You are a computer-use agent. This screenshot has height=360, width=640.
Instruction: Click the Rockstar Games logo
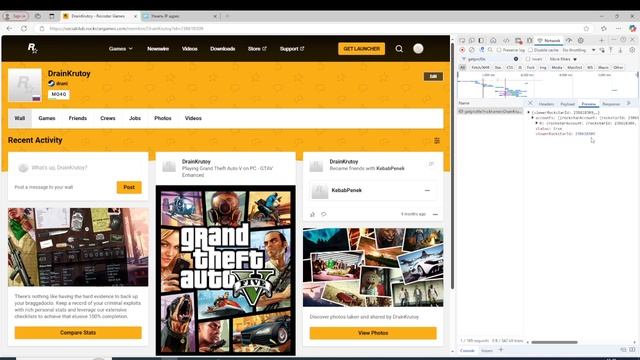pyautogui.click(x=32, y=48)
